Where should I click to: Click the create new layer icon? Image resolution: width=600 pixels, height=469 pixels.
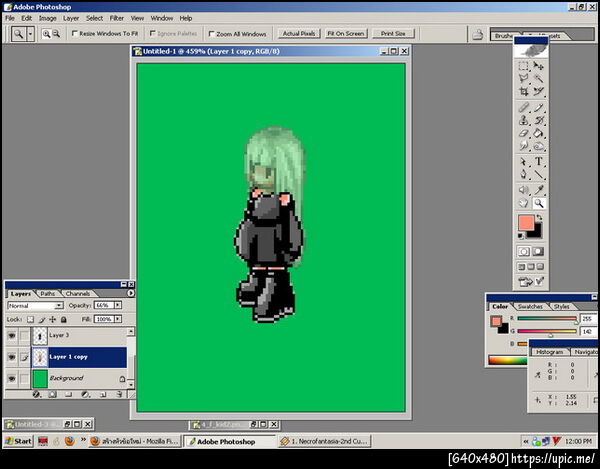[103, 394]
